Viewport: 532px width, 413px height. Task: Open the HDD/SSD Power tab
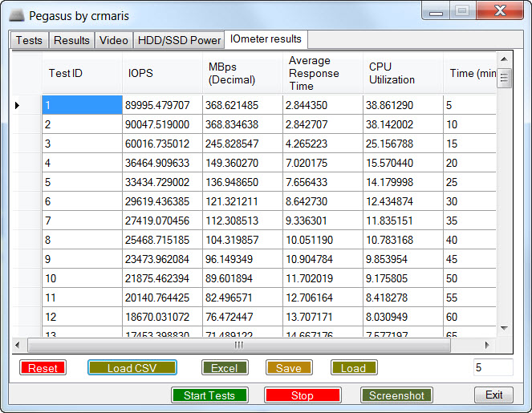tap(179, 40)
